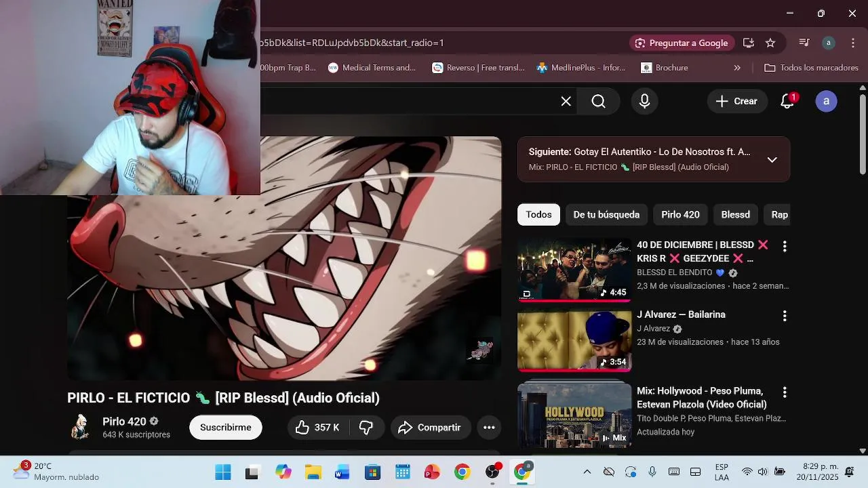This screenshot has height=488, width=868.
Task: Open Todos los marcadores folder
Action: click(x=812, y=68)
